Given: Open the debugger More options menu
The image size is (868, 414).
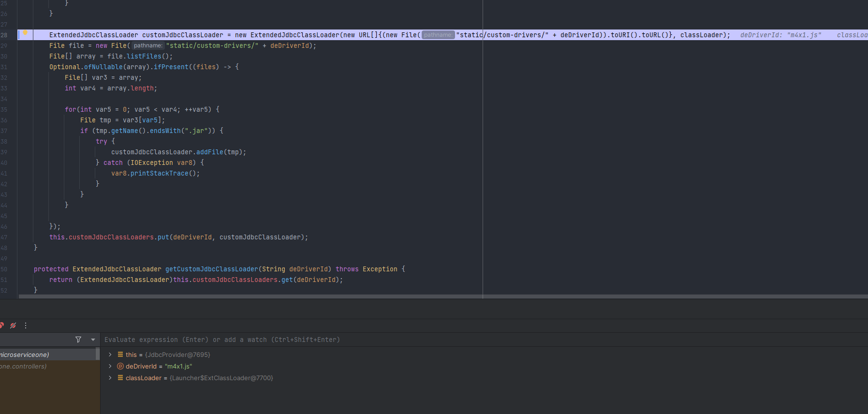Looking at the screenshot, I should [26, 325].
